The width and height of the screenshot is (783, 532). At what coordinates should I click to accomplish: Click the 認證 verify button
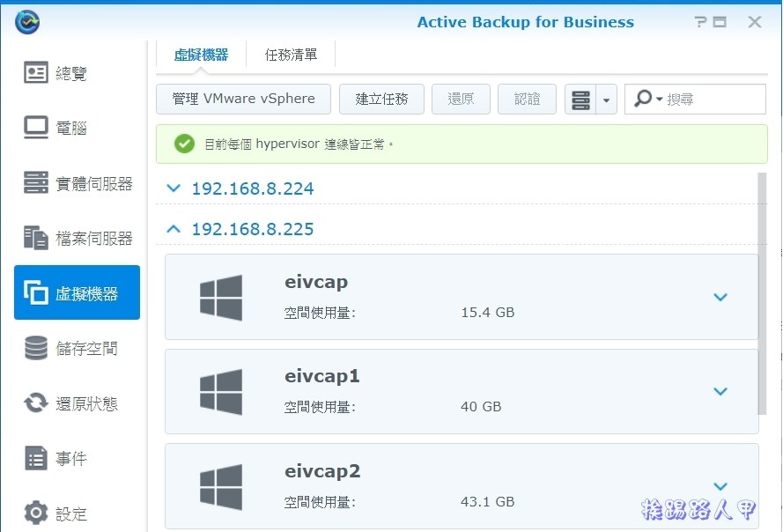527,99
